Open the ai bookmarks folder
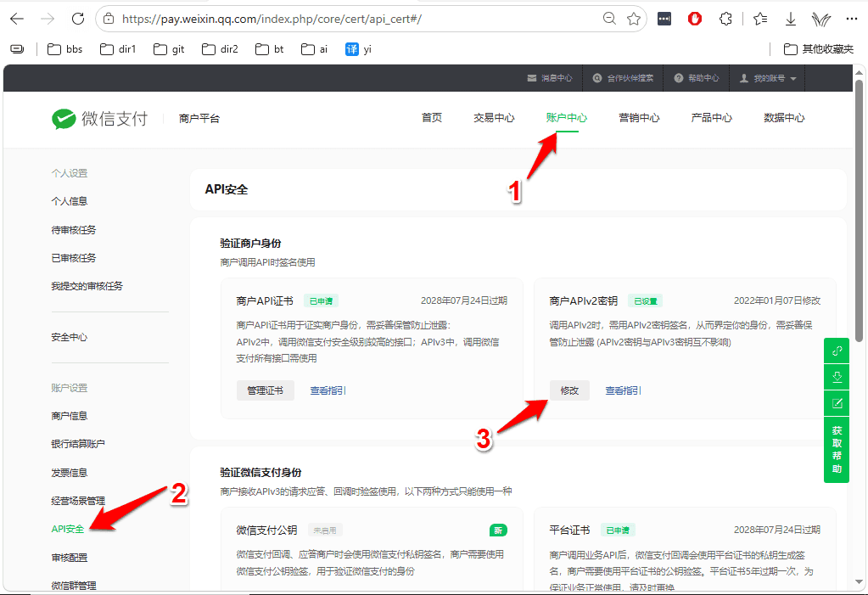The width and height of the screenshot is (868, 595). [x=314, y=49]
